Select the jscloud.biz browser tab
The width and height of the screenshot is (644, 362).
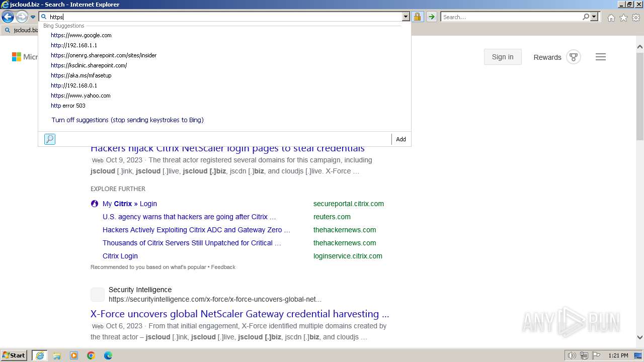coord(20,30)
